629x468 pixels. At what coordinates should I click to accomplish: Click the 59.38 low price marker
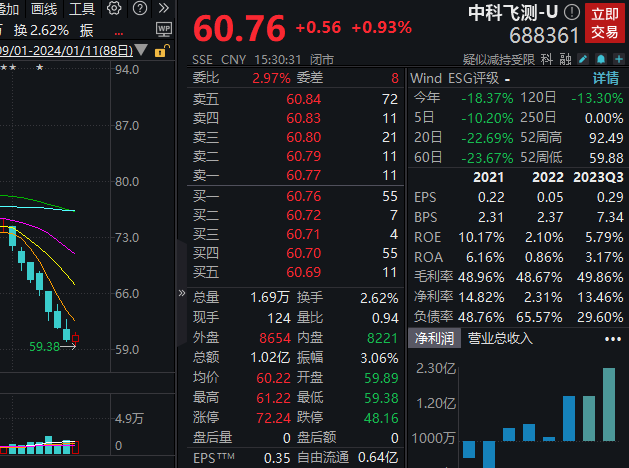pyautogui.click(x=44, y=346)
